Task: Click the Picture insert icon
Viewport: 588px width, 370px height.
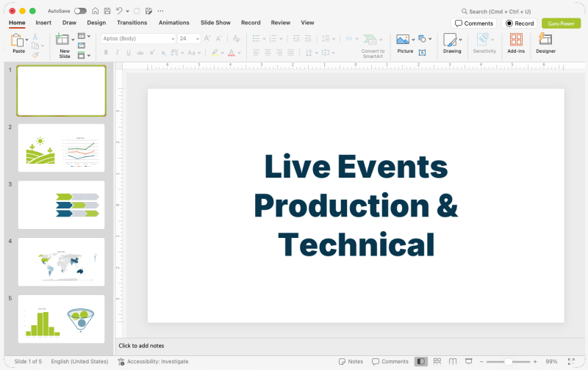Action: (403, 40)
